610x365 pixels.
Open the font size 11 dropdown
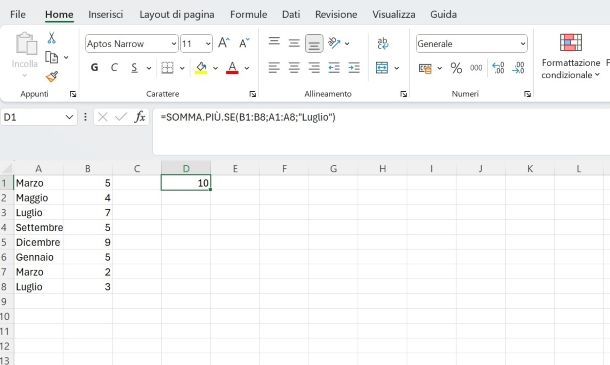coord(208,44)
